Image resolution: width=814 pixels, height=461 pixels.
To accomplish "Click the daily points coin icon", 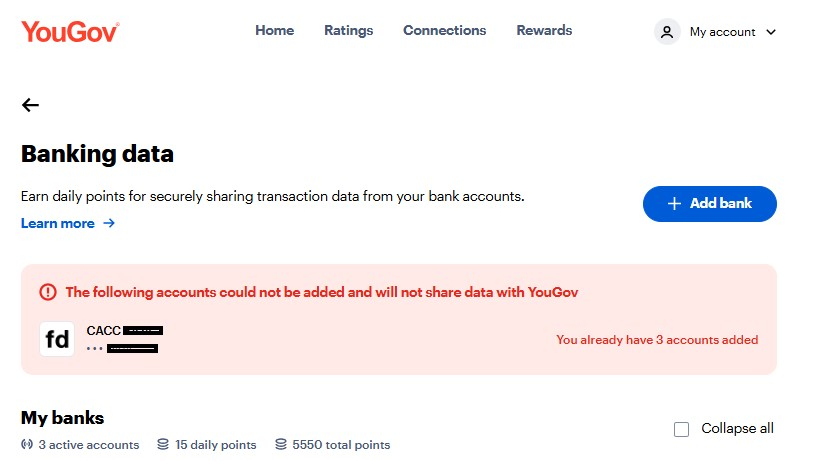I will (163, 444).
